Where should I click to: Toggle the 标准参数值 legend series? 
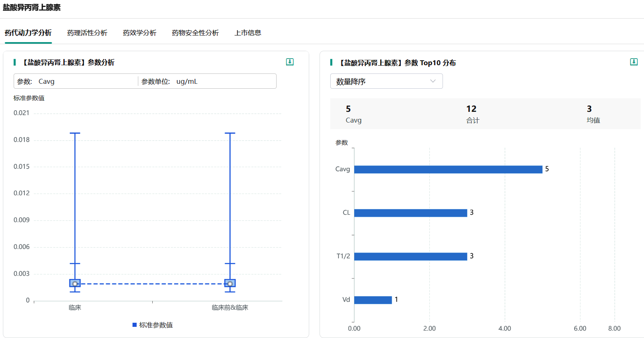[x=152, y=325]
